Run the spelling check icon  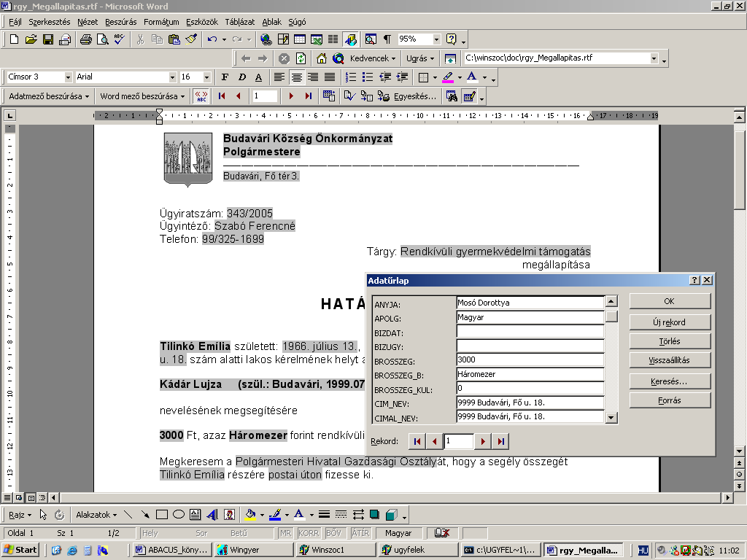pyautogui.click(x=120, y=39)
